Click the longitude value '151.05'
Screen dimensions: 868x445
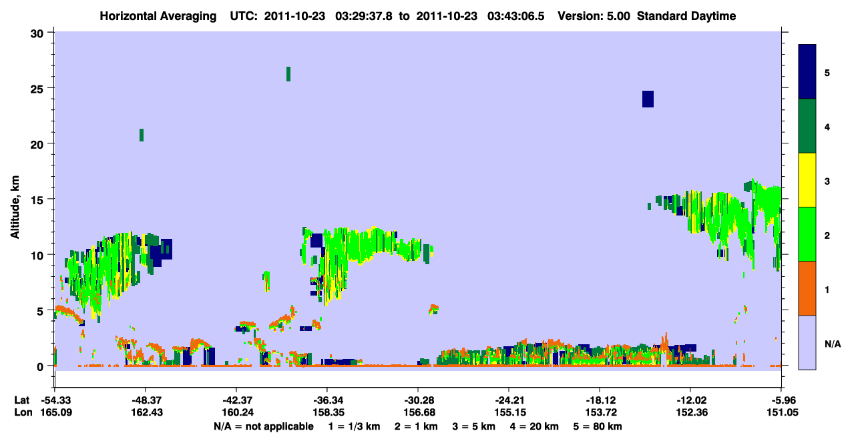pyautogui.click(x=781, y=413)
